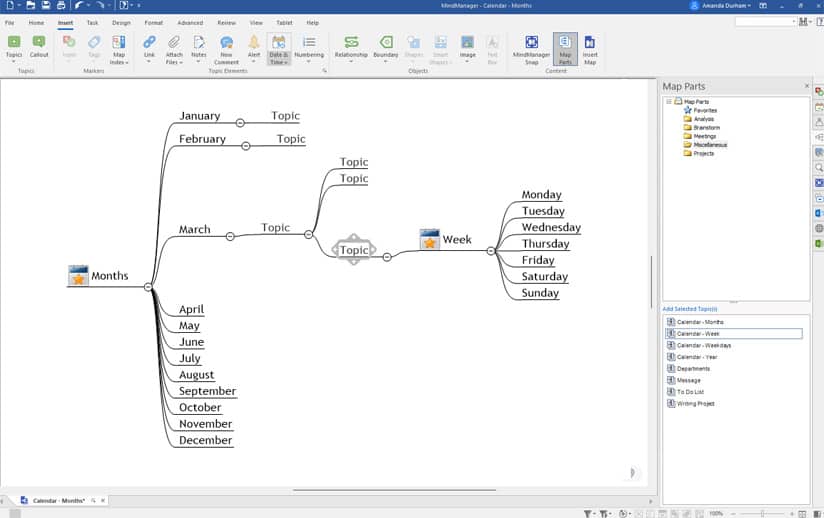824x518 pixels.
Task: Select Calendar - Weekdays map part
Action: 703,345
